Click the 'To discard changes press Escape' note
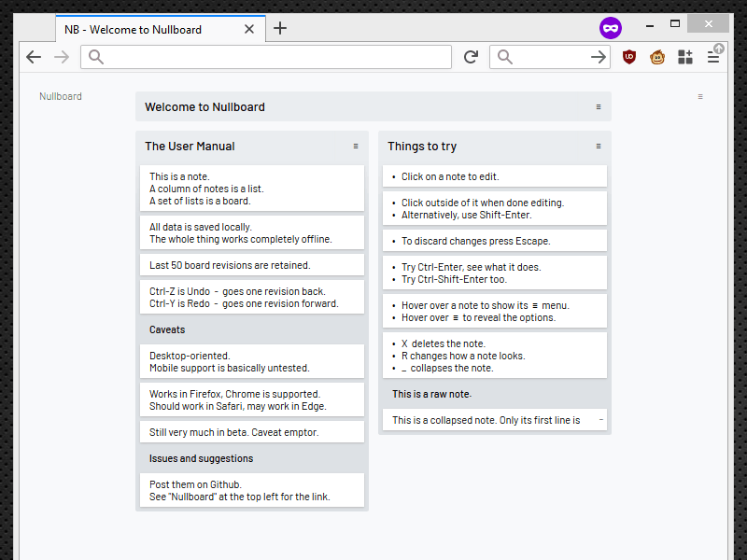The width and height of the screenshot is (747, 560). click(495, 241)
